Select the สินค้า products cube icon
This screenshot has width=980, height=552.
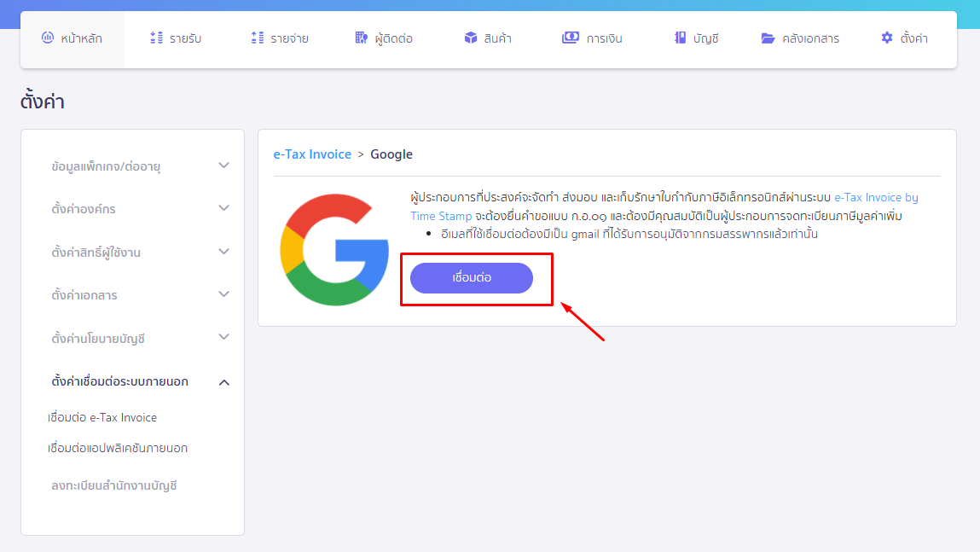[470, 38]
